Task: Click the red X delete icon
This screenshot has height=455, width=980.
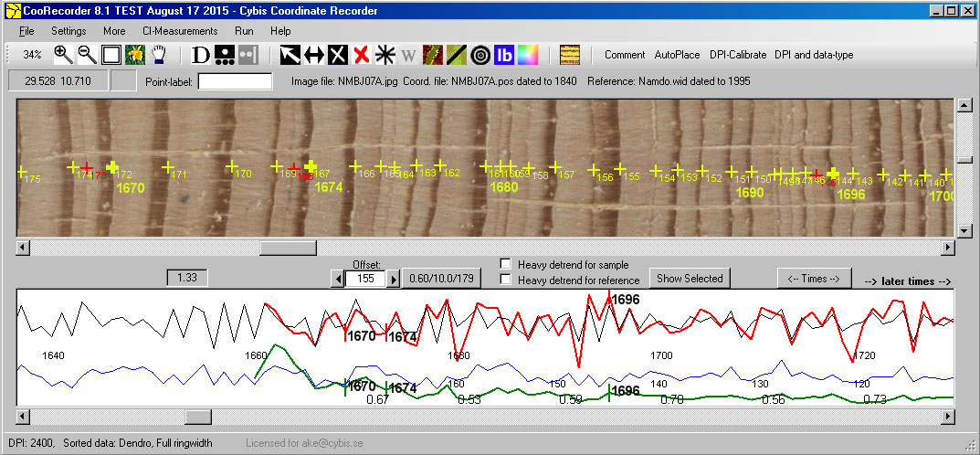Action: (361, 55)
